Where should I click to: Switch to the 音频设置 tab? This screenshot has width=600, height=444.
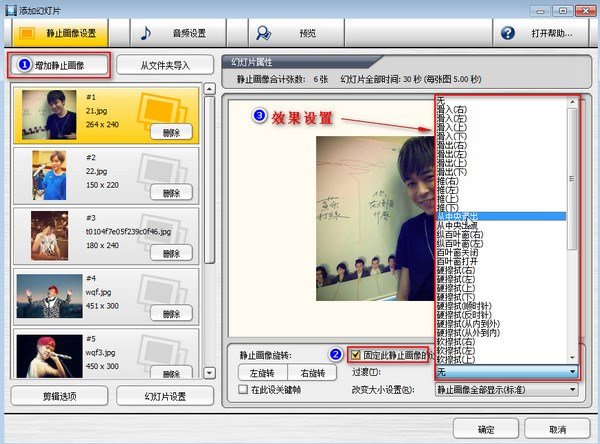coord(178,33)
